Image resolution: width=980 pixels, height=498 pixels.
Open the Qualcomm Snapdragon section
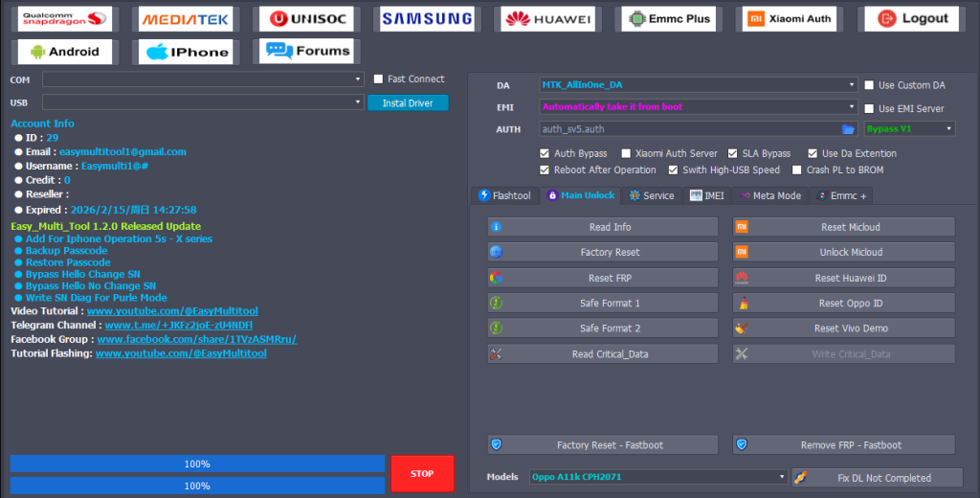coord(65,19)
